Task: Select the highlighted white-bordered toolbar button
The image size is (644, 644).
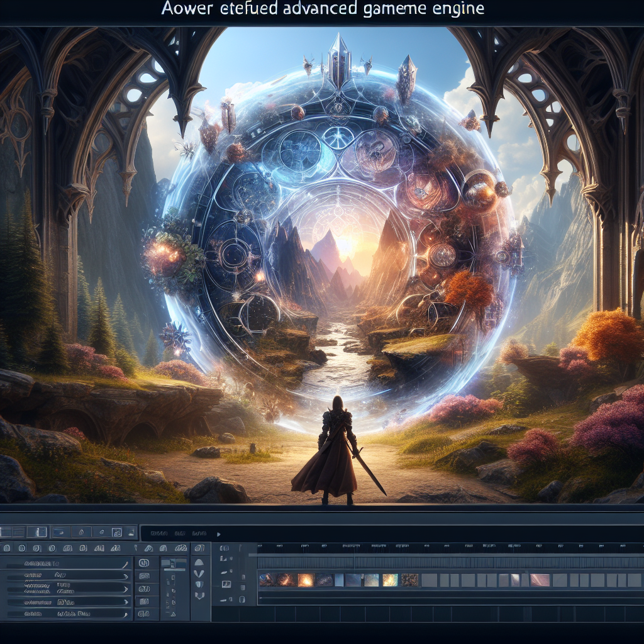Action: point(38,532)
